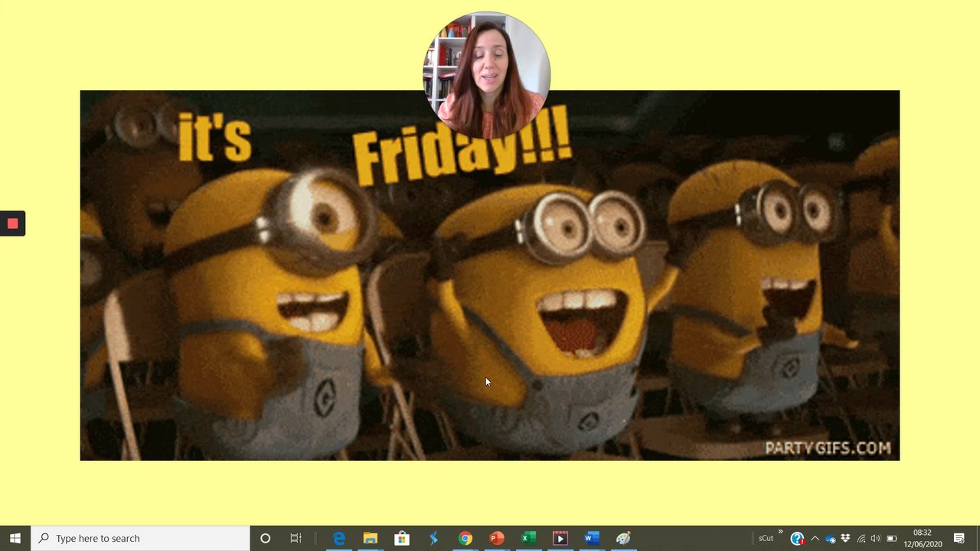Open Cortana circle icon on taskbar
Screen dimensions: 980x551
[x=265, y=538]
